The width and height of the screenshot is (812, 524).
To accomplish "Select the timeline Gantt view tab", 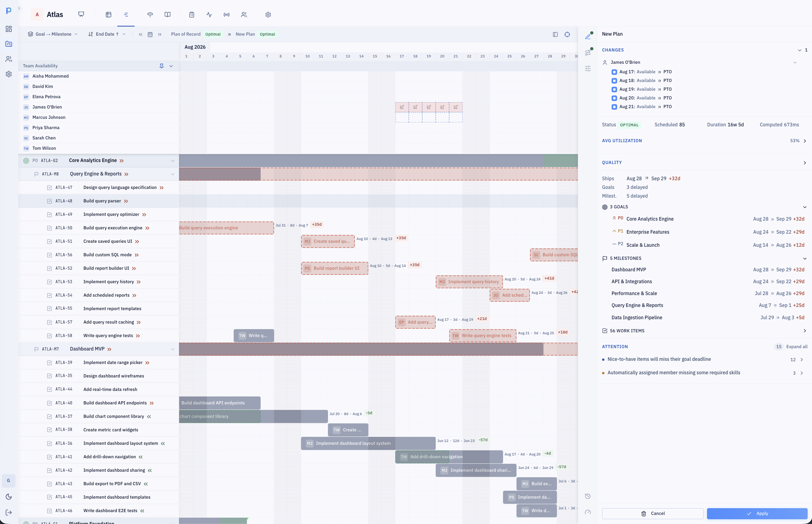I will [126, 15].
